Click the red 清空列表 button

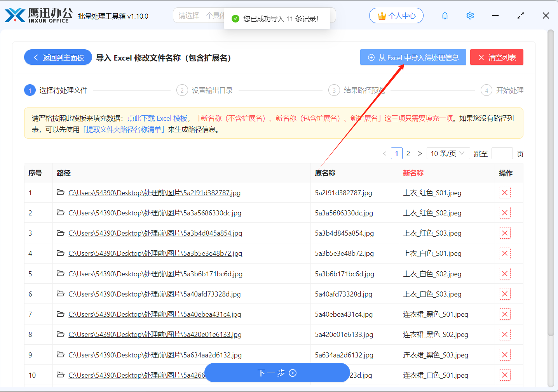tap(497, 57)
